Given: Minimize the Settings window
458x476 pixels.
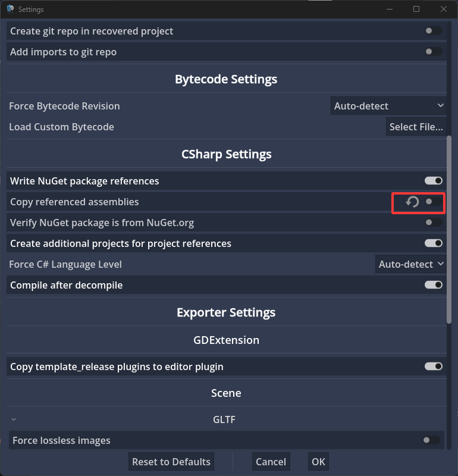Looking at the screenshot, I should coord(390,9).
